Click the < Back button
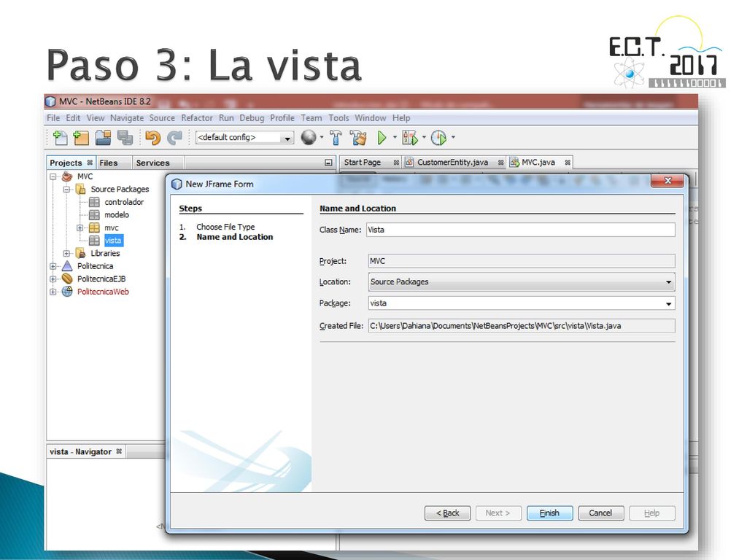The width and height of the screenshot is (747, 560). (x=447, y=513)
